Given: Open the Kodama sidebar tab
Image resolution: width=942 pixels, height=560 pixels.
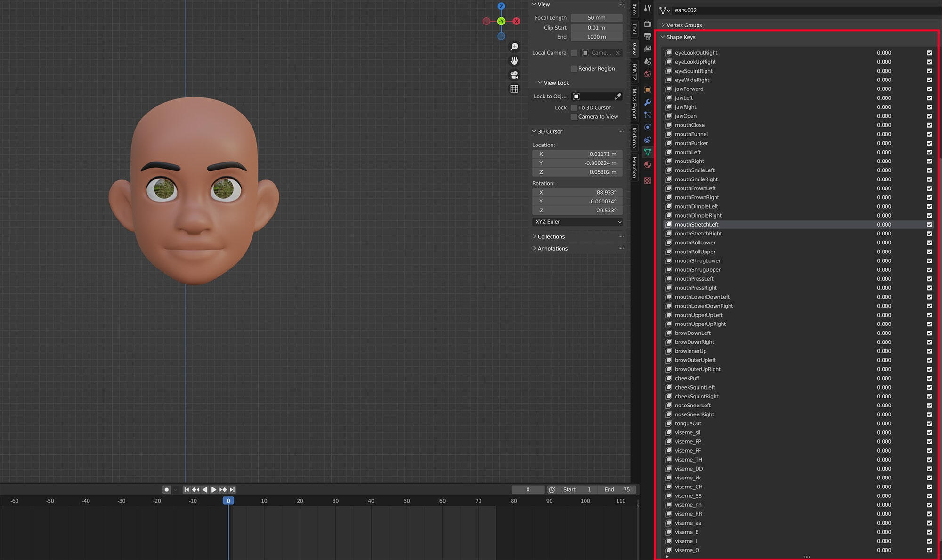Looking at the screenshot, I should pyautogui.click(x=634, y=137).
